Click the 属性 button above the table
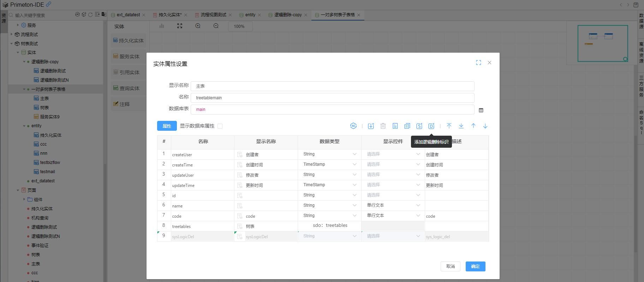 (x=167, y=126)
